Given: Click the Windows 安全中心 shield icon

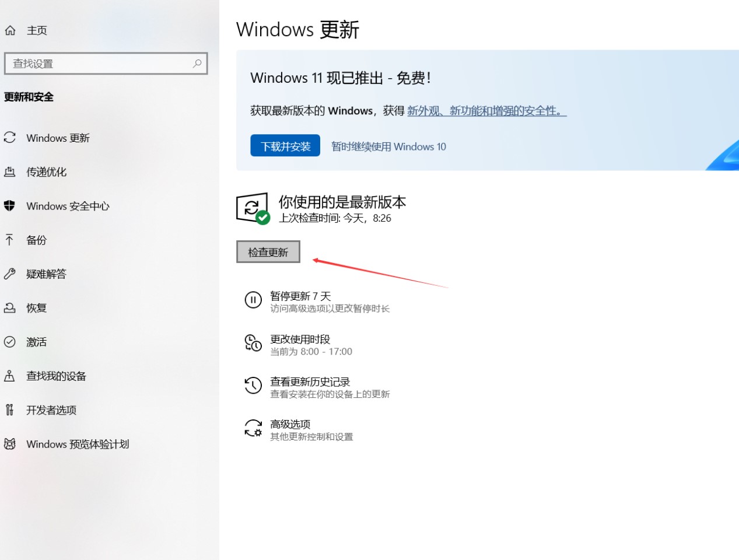Looking at the screenshot, I should tap(9, 205).
